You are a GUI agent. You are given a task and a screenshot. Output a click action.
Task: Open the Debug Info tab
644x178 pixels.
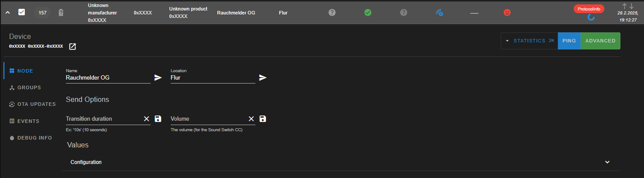pyautogui.click(x=31, y=138)
